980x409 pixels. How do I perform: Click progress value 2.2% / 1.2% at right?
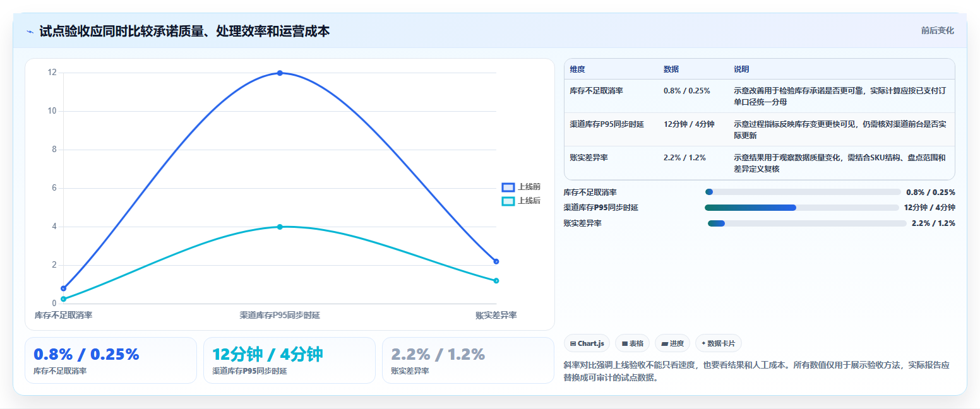point(933,223)
